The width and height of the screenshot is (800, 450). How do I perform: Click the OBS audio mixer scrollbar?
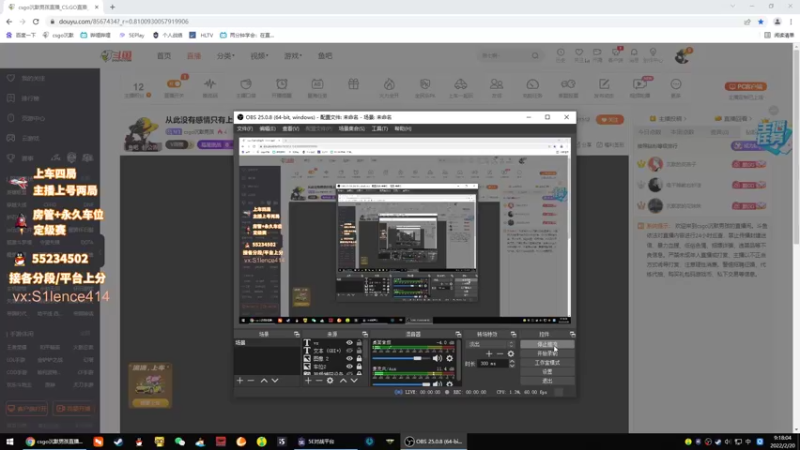coord(459,362)
